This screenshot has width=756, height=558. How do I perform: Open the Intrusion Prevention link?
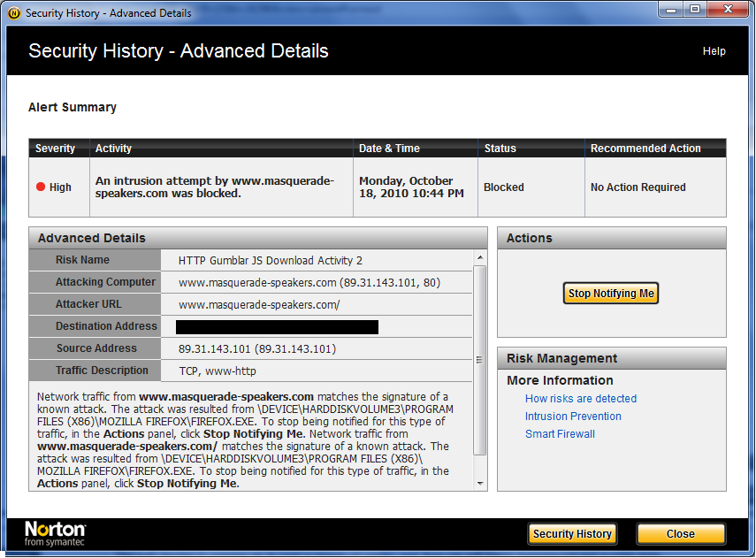573,417
